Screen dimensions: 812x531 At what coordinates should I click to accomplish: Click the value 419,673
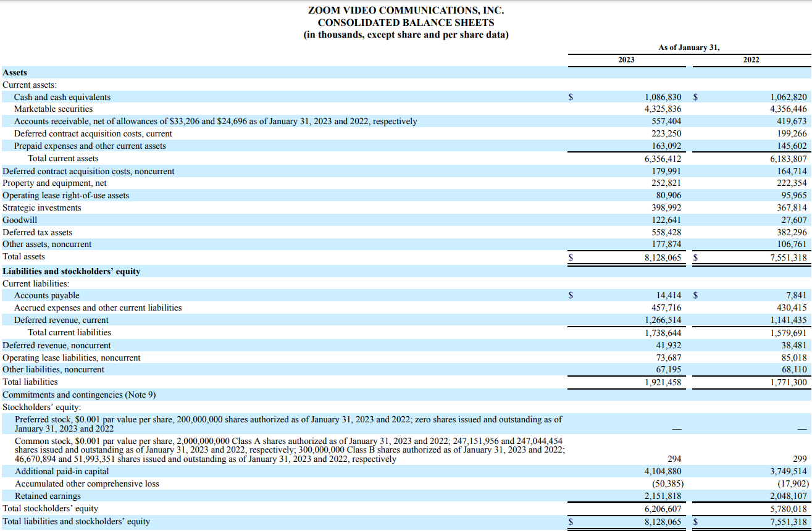pos(792,122)
